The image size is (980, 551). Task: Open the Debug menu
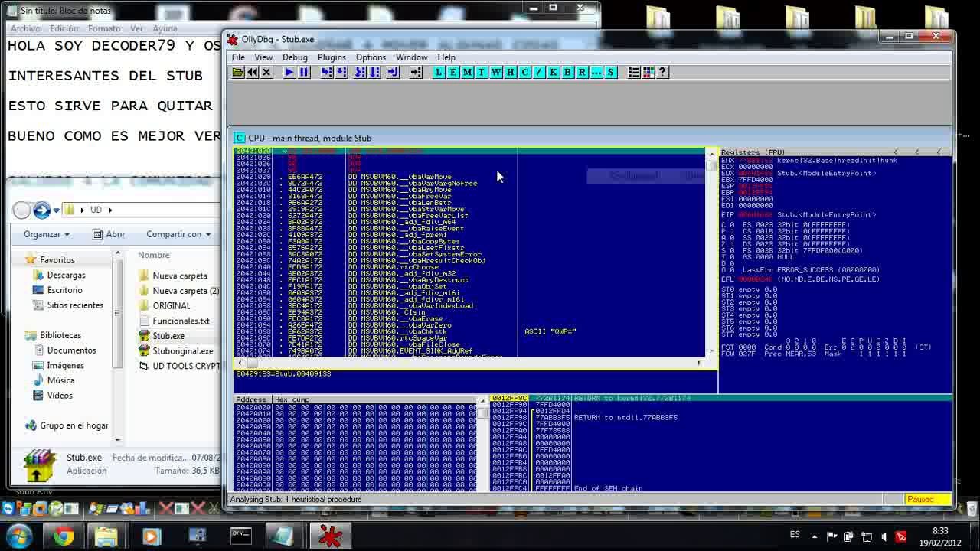click(x=295, y=57)
